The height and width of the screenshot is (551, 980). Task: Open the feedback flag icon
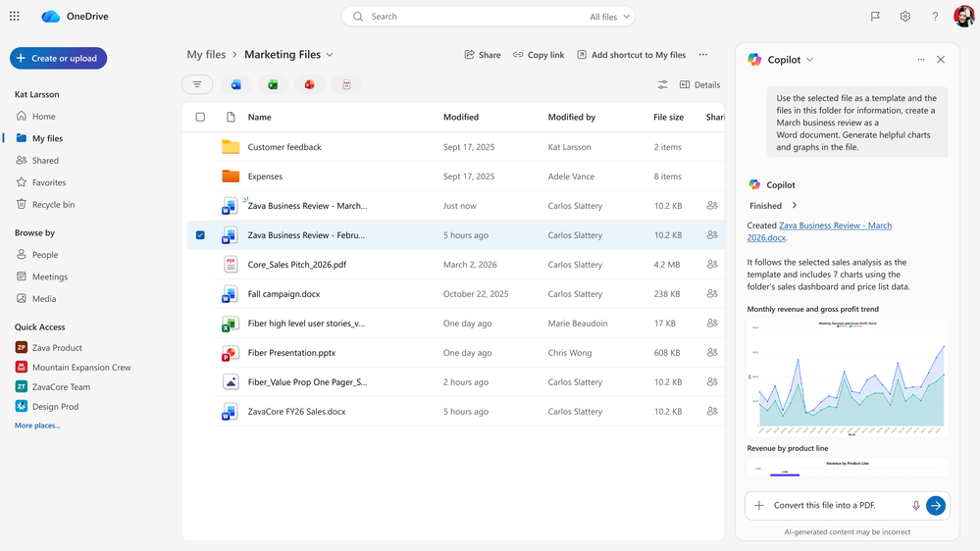click(x=875, y=17)
